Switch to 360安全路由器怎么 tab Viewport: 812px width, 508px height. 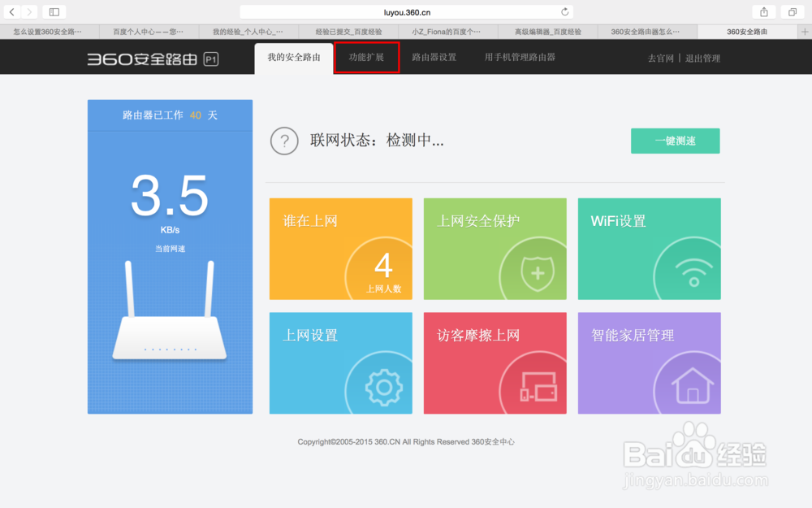pyautogui.click(x=647, y=32)
